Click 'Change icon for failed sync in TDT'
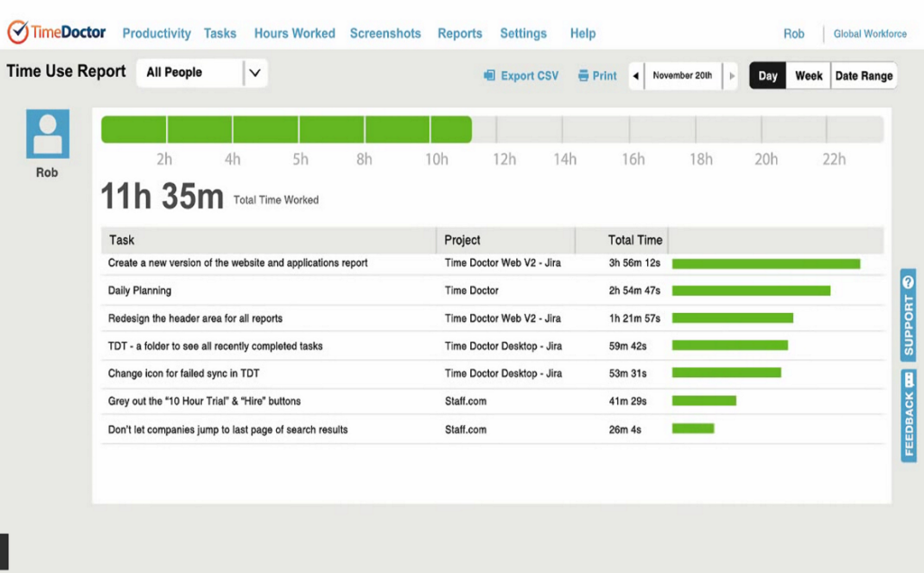The width and height of the screenshot is (924, 573). (183, 374)
